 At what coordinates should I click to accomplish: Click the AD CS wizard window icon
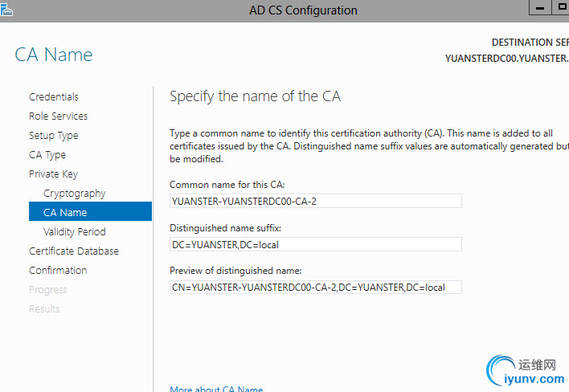(6, 10)
